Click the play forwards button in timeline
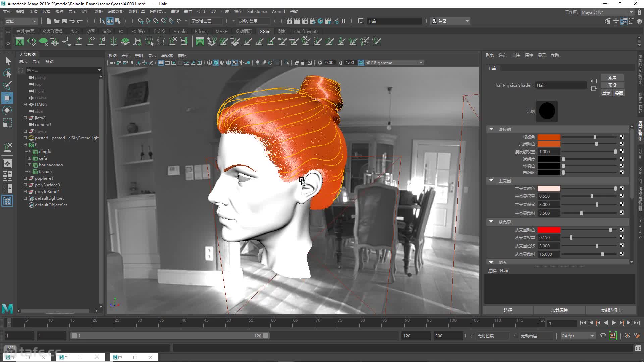The image size is (644, 362). coord(613,323)
